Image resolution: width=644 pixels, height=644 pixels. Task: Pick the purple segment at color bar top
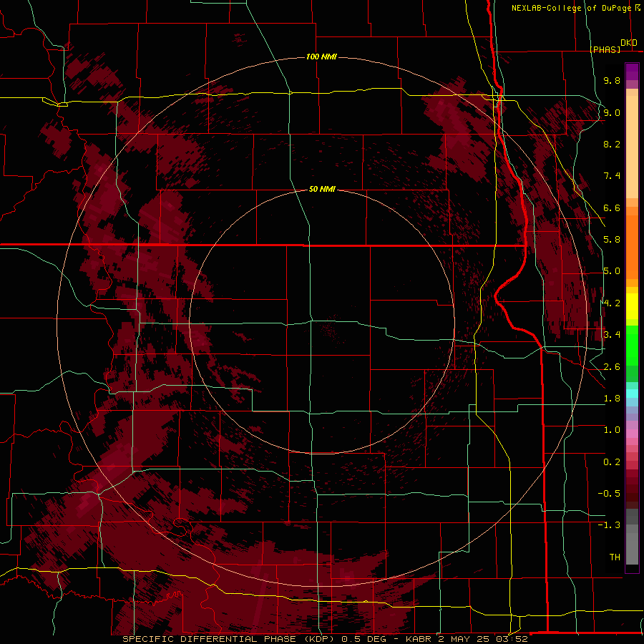(632, 72)
